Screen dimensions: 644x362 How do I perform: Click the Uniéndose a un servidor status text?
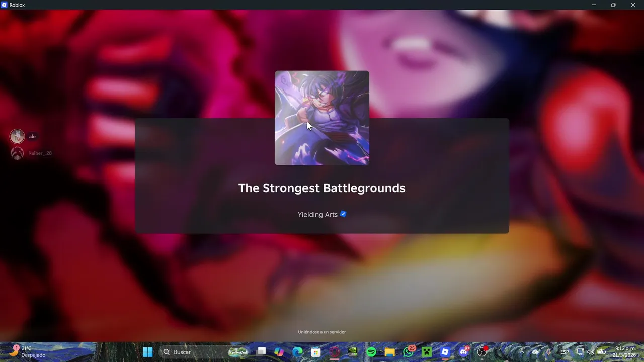coord(322,332)
